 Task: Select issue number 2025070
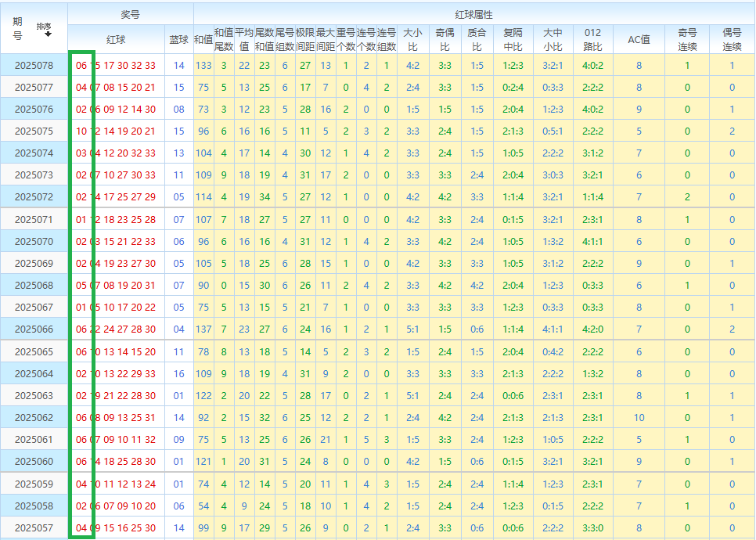pyautogui.click(x=34, y=242)
